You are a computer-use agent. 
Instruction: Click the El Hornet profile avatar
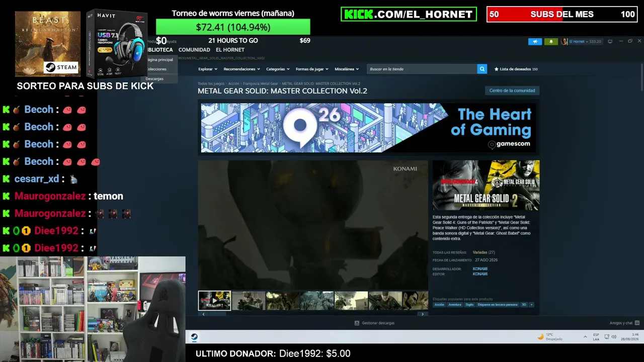(x=565, y=42)
